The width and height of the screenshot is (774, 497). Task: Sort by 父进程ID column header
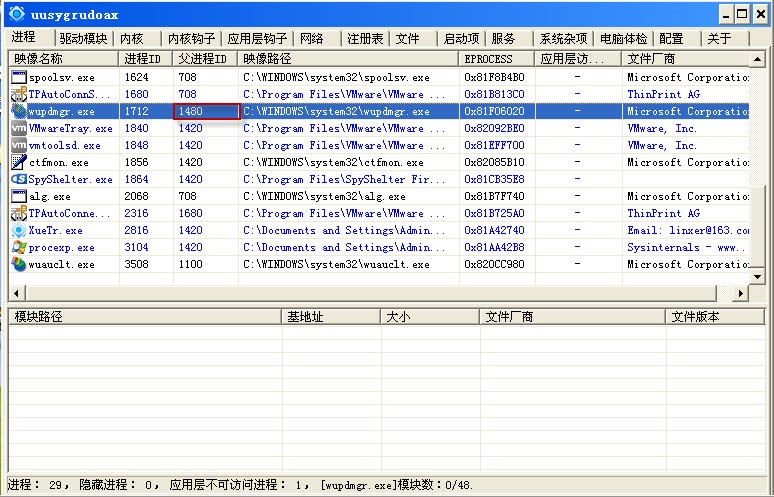coord(205,59)
